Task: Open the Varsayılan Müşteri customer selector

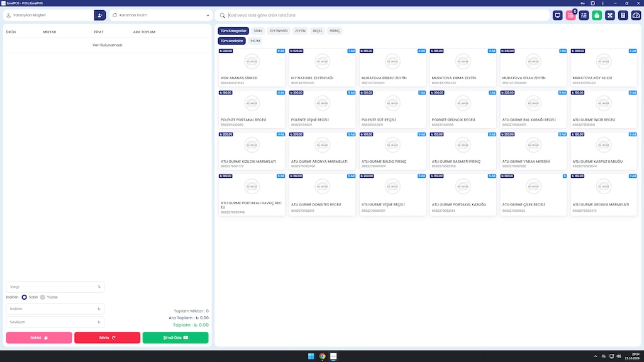Action: (49, 15)
